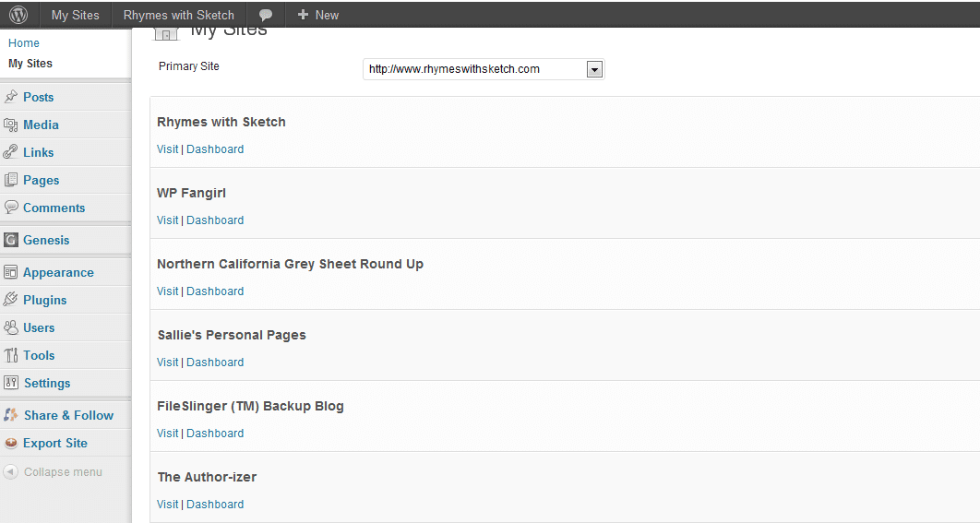Click the plus icon next to New
The image size is (980, 523).
303,15
